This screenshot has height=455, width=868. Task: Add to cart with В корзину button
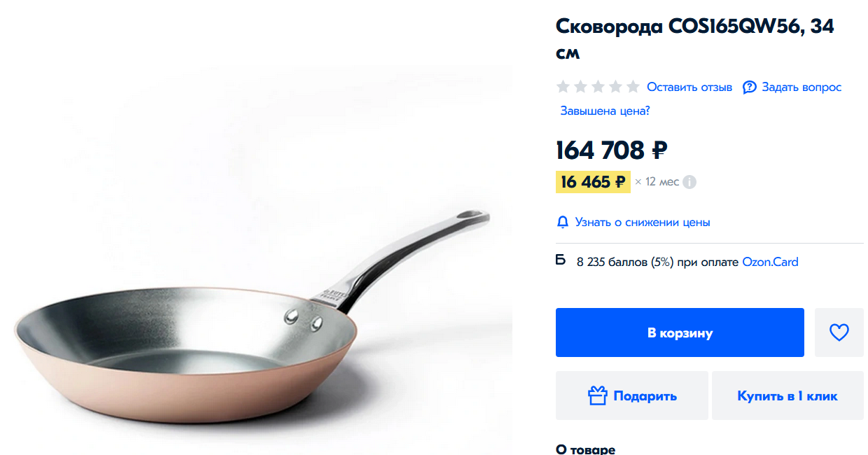[x=680, y=332]
